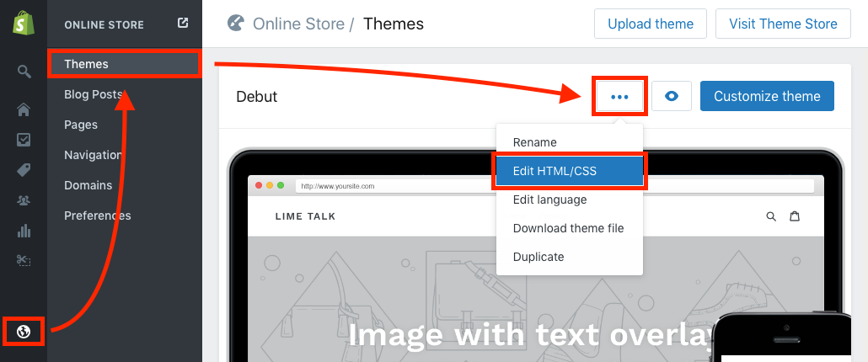Viewport: 868px width, 362px height.
Task: Click shopping bag icon in preview
Action: click(795, 216)
